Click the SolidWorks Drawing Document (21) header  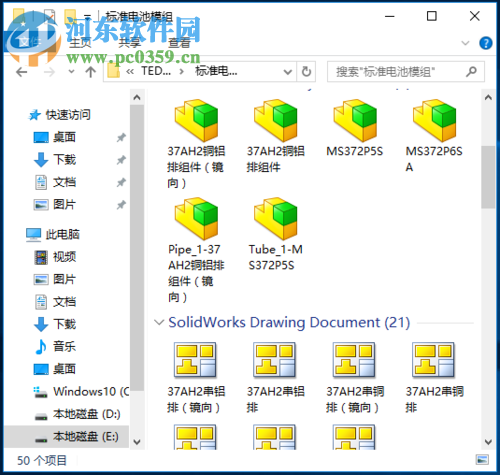pos(289,322)
